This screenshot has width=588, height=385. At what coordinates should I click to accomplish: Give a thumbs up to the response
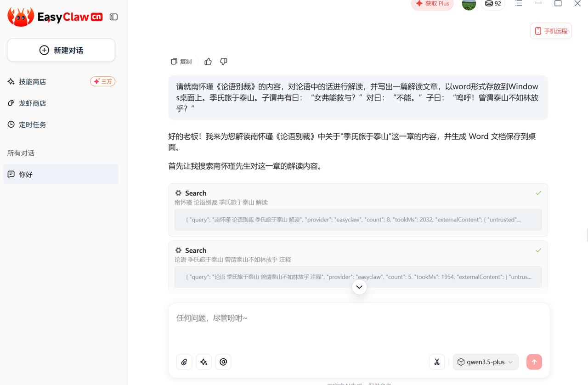[x=208, y=61]
